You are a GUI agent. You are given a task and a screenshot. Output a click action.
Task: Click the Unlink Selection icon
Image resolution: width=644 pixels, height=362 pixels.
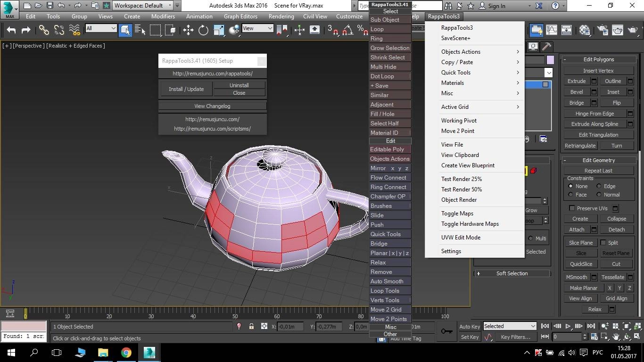coord(59,30)
